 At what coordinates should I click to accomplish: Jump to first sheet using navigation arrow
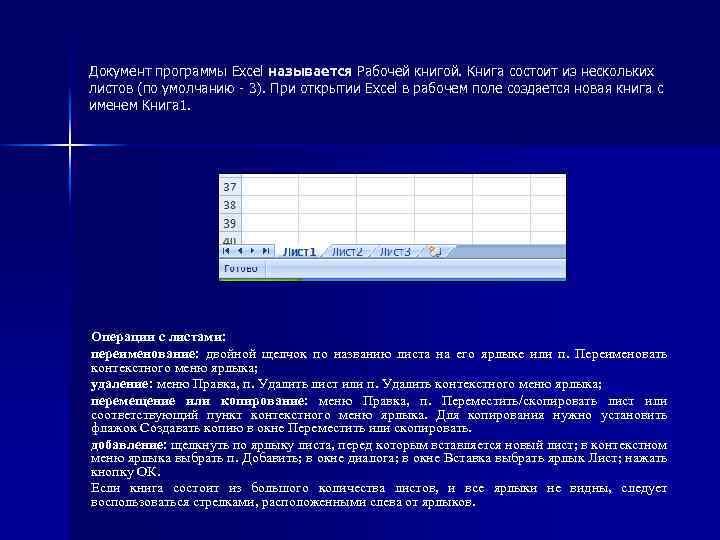[226, 251]
